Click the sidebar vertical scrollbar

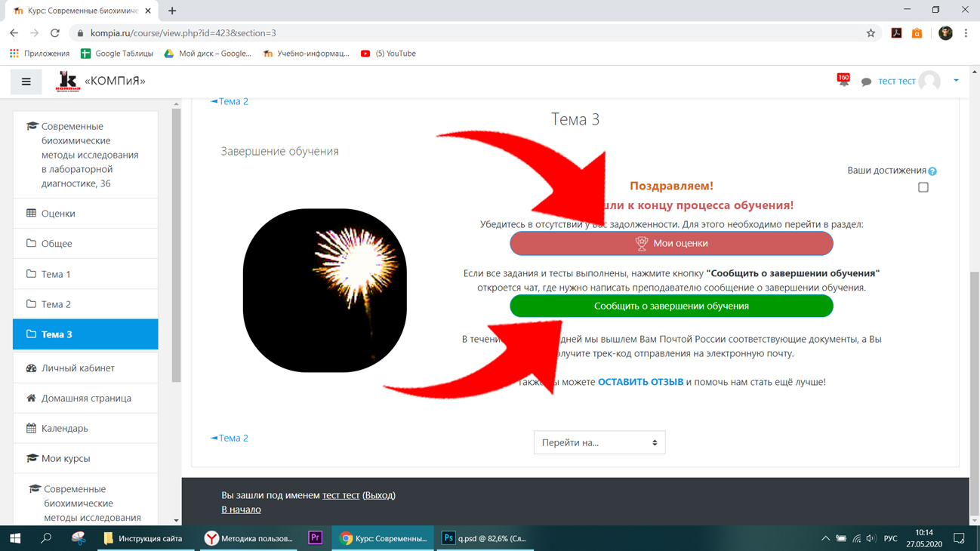177,245
